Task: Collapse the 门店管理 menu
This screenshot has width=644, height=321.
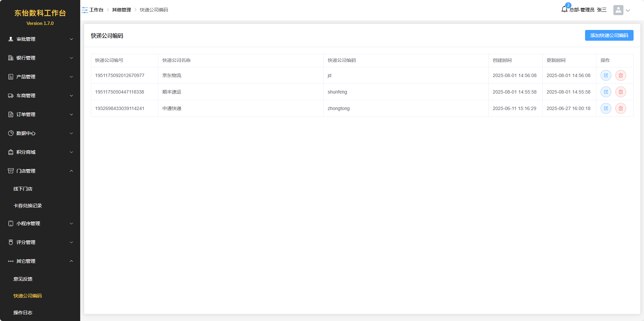Action: 40,171
